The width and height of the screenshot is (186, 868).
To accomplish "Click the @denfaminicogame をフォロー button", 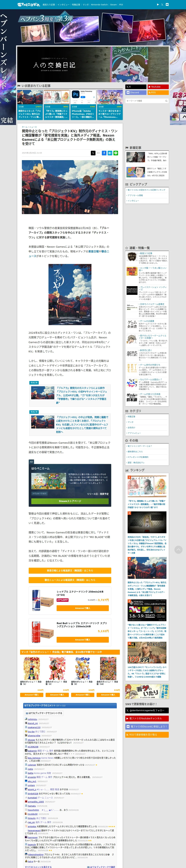I will point(147,710).
